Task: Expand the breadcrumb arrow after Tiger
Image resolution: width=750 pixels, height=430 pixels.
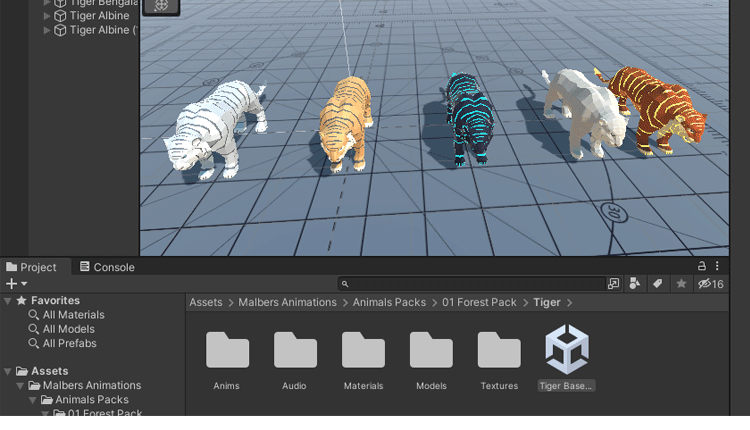Action: point(569,303)
